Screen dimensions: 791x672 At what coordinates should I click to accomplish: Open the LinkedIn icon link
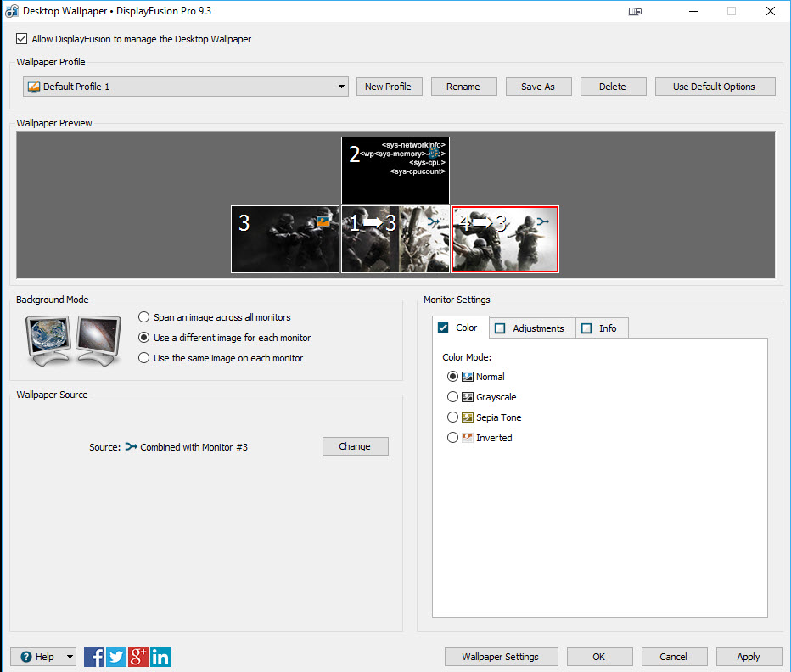coord(160,656)
